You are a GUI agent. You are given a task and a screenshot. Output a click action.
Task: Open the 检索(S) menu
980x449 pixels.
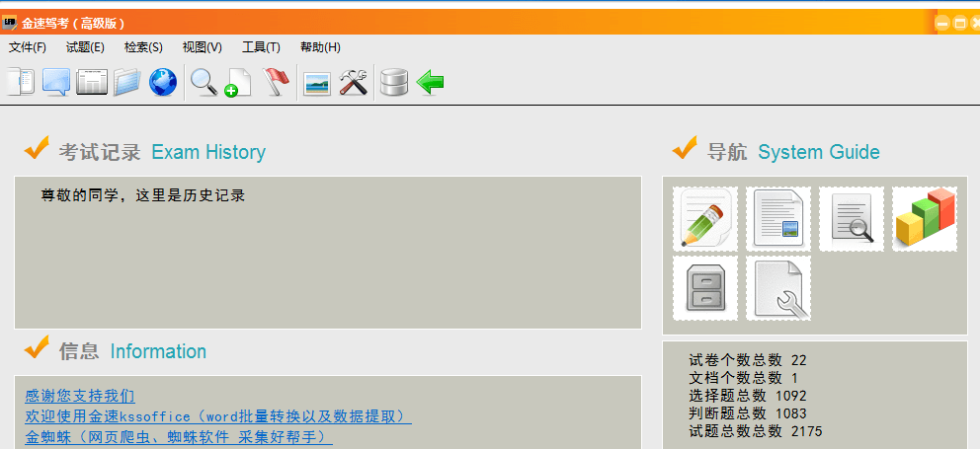(x=143, y=47)
